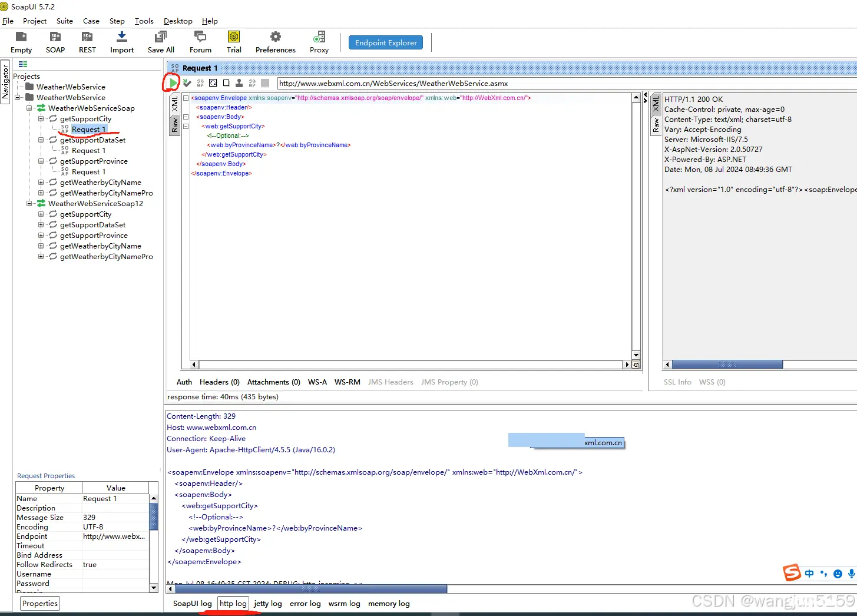Select Request 1 under getSupportCity
Image resolution: width=857 pixels, height=616 pixels.
click(89, 129)
